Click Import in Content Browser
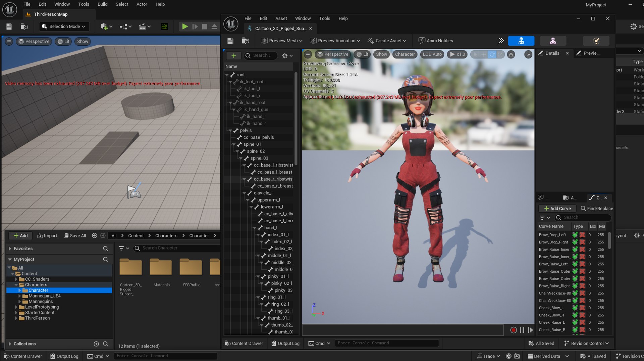The width and height of the screenshot is (644, 361). click(47, 236)
